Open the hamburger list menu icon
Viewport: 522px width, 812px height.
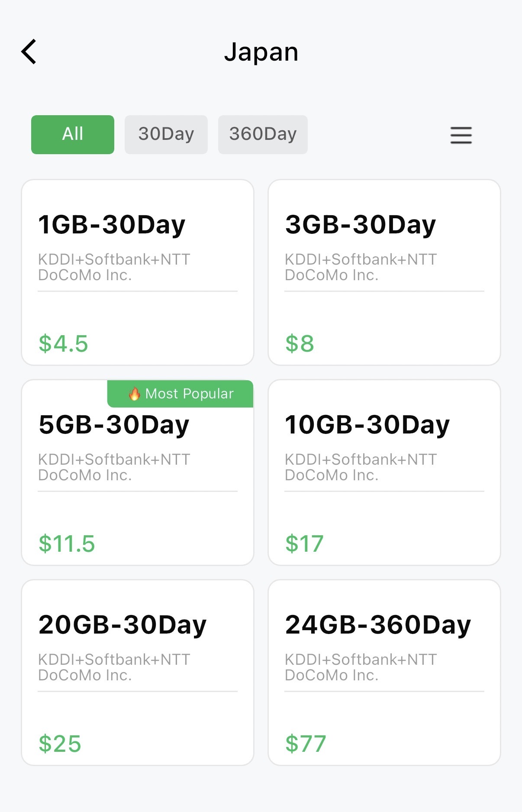[461, 135]
